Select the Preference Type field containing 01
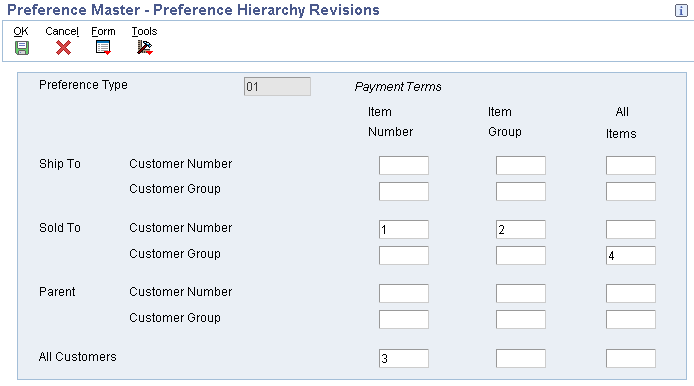694x386 pixels. [x=277, y=86]
